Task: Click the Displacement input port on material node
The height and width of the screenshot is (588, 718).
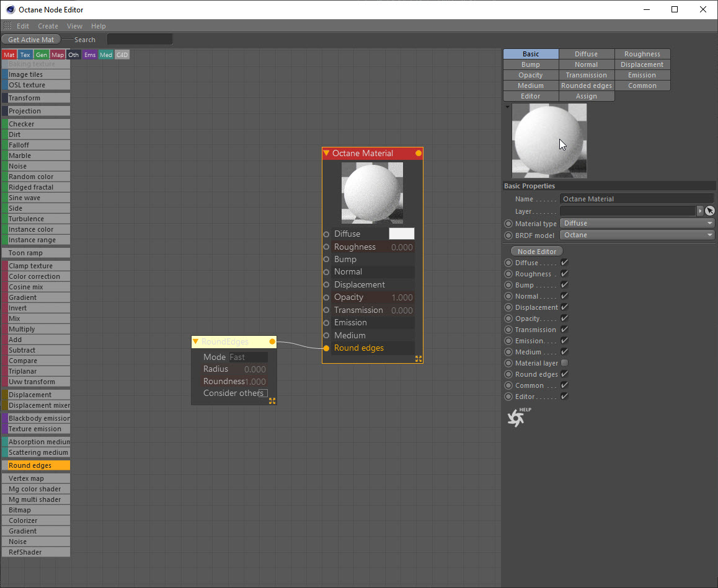Action: [x=326, y=284]
